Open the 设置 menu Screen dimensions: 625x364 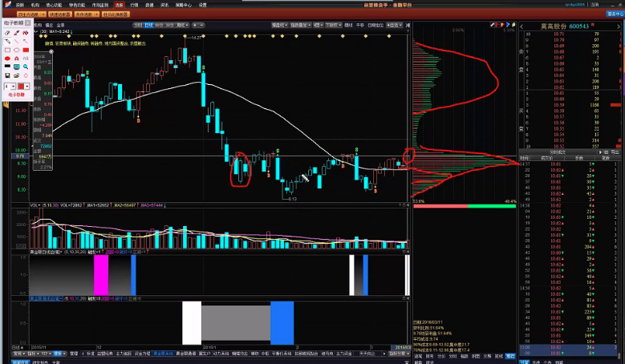point(202,5)
